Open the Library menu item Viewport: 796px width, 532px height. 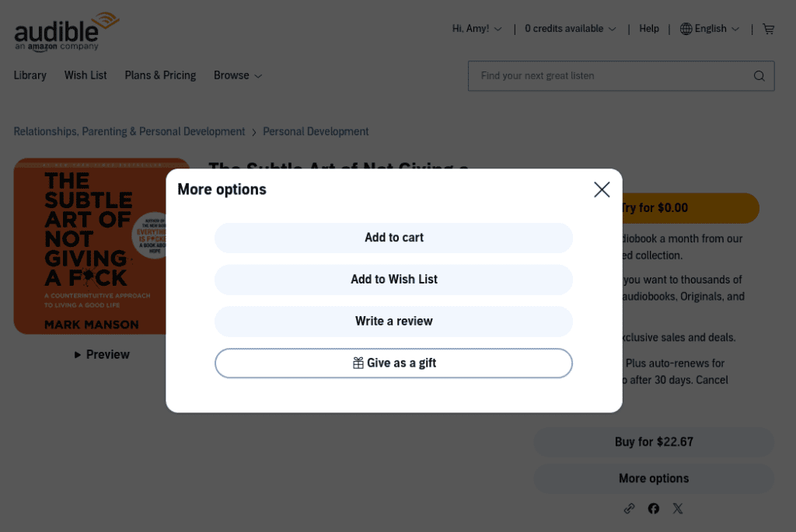point(30,75)
